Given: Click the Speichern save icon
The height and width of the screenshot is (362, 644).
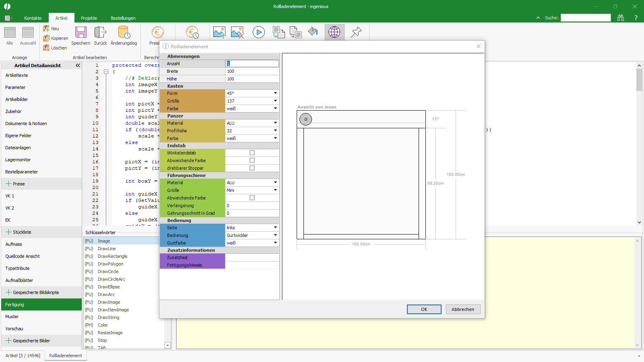Looking at the screenshot, I should (x=80, y=33).
